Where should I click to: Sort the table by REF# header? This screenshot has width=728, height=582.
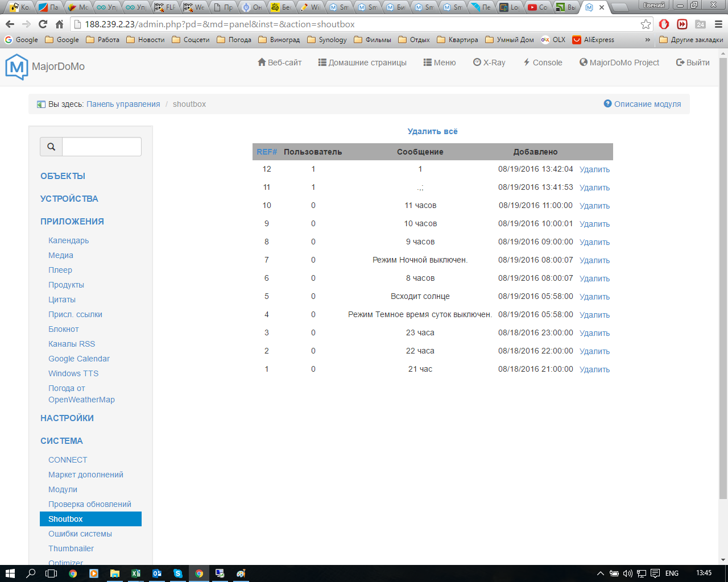(267, 152)
